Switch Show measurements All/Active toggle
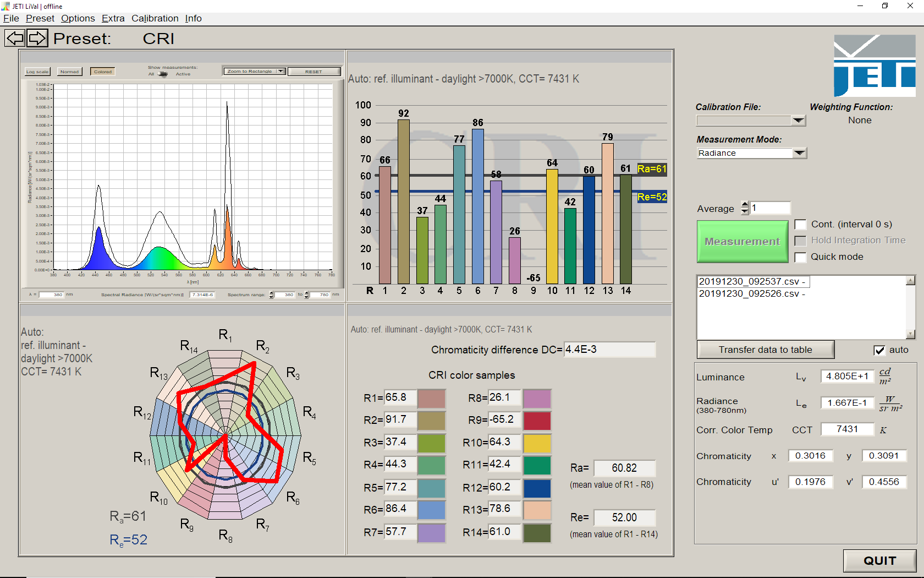Viewport: 924px width, 578px height. (163, 74)
